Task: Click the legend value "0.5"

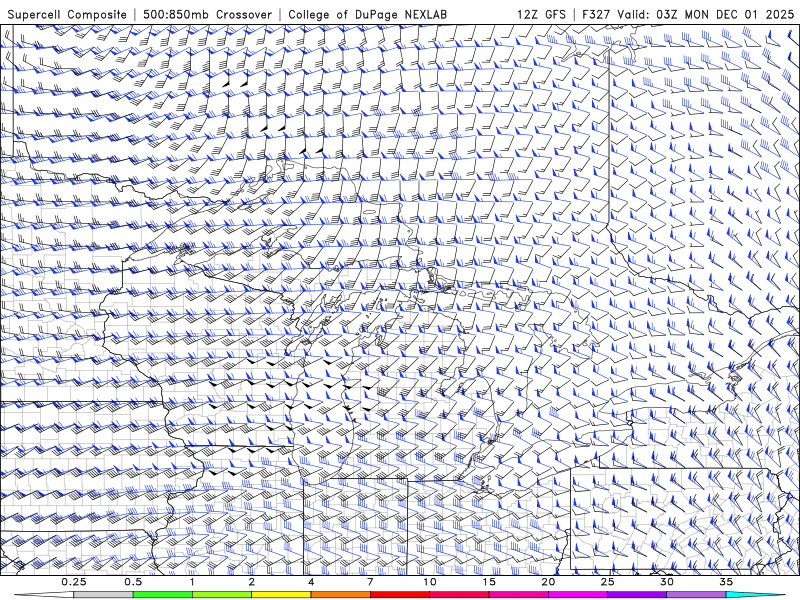Action: click(133, 582)
